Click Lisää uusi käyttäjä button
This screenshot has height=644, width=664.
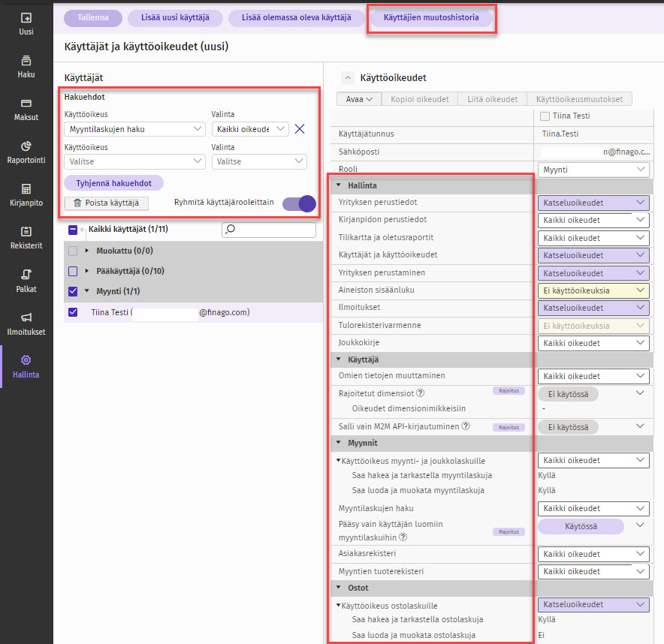(x=175, y=18)
